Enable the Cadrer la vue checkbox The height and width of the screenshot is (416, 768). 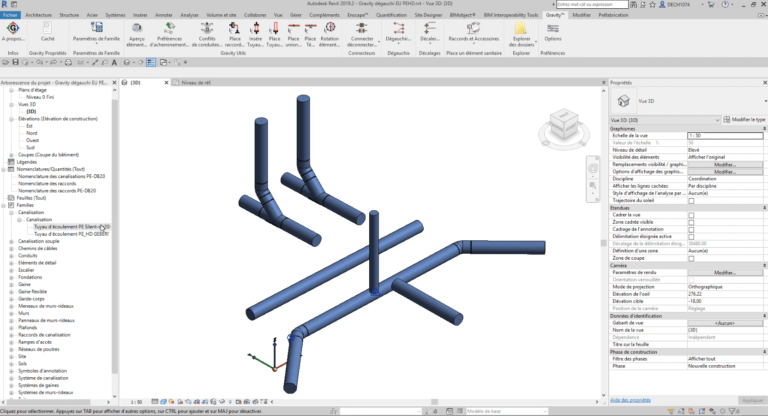691,215
